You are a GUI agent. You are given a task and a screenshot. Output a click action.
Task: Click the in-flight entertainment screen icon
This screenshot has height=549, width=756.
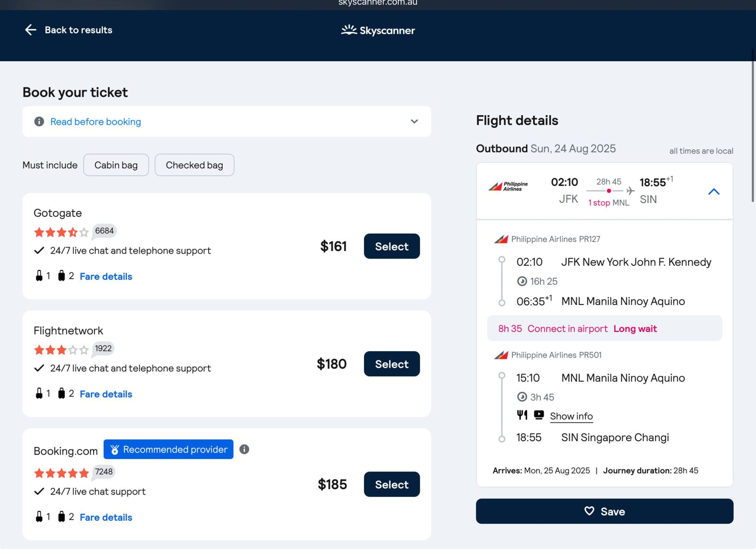pos(539,415)
